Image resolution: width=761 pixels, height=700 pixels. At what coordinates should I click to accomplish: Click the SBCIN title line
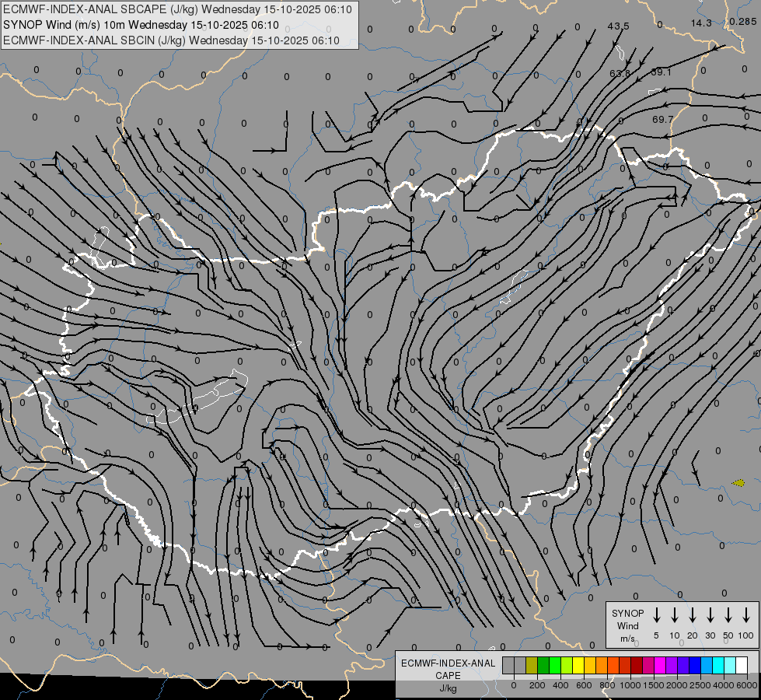171,40
